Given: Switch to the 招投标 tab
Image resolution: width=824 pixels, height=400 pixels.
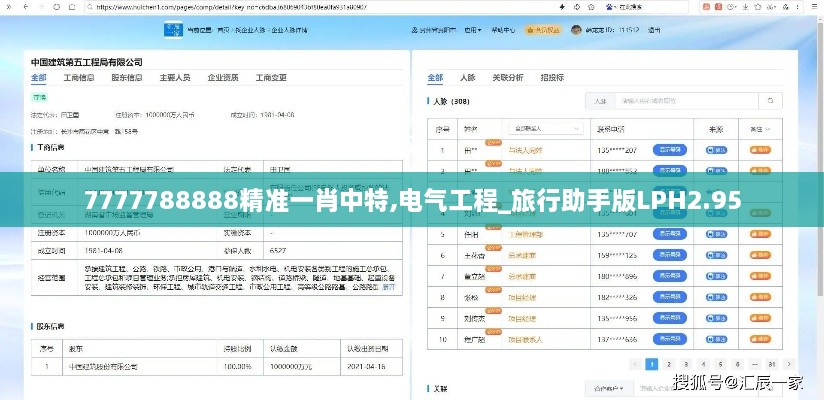Looking at the screenshot, I should (x=552, y=78).
